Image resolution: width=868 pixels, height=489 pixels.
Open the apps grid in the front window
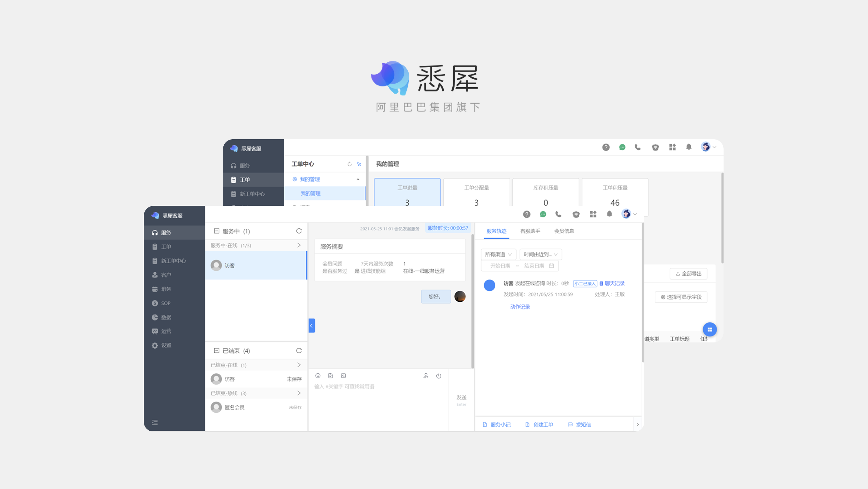[593, 214]
